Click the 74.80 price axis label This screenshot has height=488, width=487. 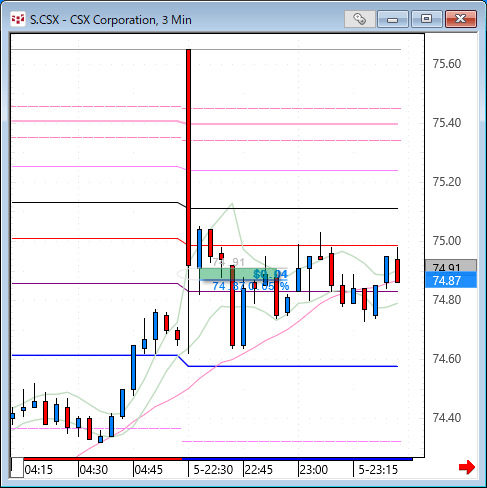[x=447, y=300]
